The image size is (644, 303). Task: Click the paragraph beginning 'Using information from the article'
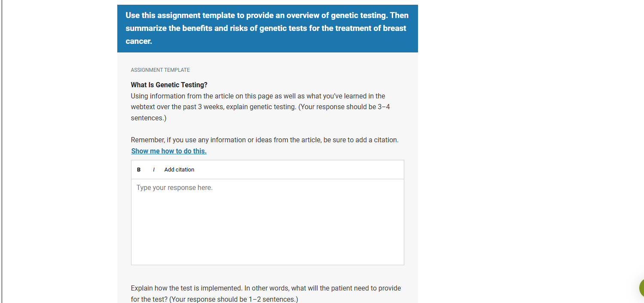coord(260,107)
